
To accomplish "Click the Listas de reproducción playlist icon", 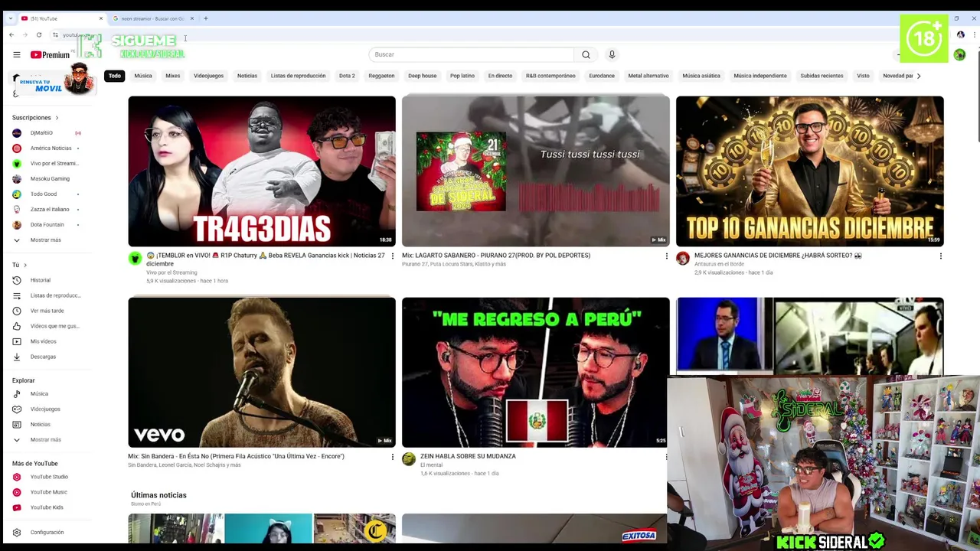I will 17,295.
